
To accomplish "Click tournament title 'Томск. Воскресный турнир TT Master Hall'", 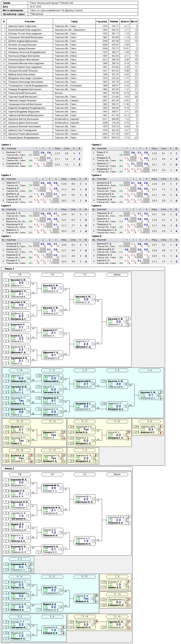I will click(51, 3).
